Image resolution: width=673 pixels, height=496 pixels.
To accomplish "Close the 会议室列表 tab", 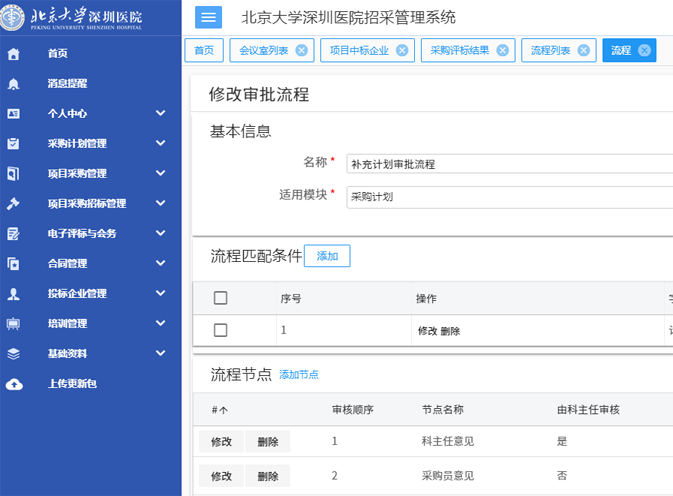I will tap(302, 50).
